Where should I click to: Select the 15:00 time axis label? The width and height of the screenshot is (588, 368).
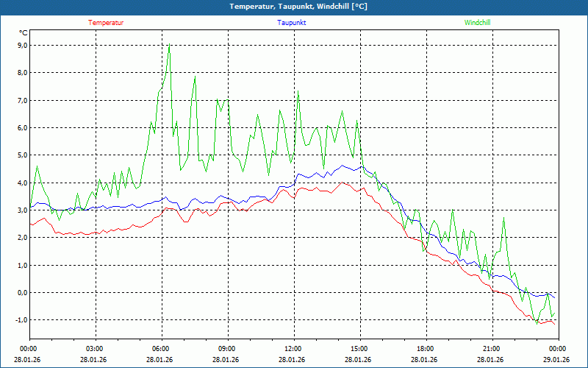[359, 349]
